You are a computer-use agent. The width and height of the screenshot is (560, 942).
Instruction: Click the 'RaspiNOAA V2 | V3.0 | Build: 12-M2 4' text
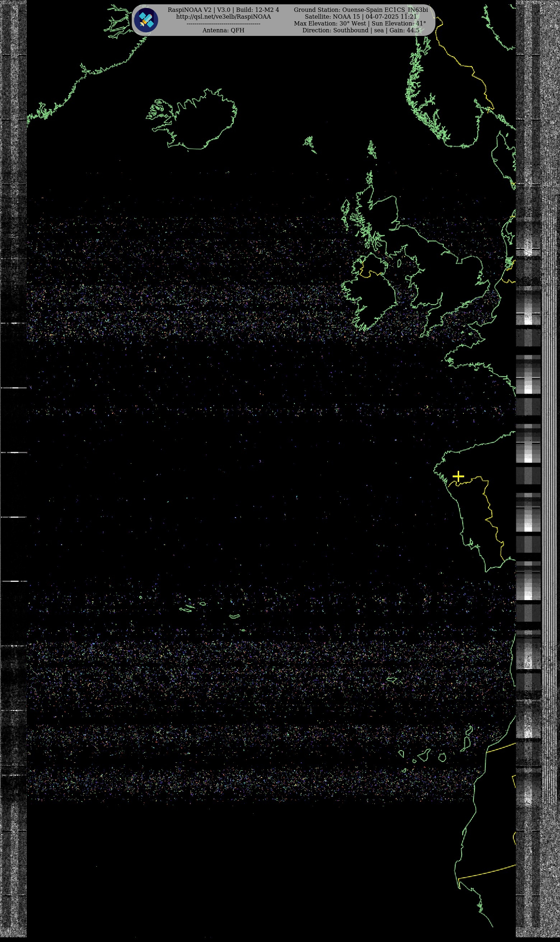pyautogui.click(x=223, y=10)
